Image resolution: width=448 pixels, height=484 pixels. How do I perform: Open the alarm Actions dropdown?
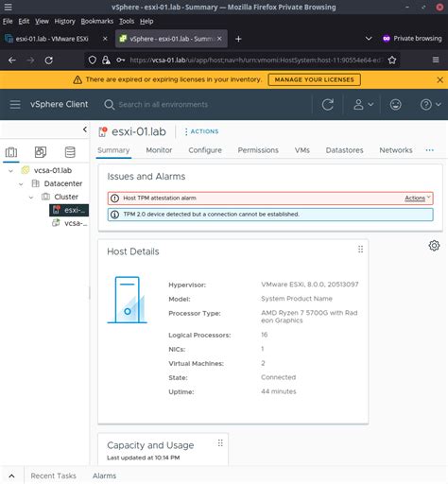click(417, 198)
